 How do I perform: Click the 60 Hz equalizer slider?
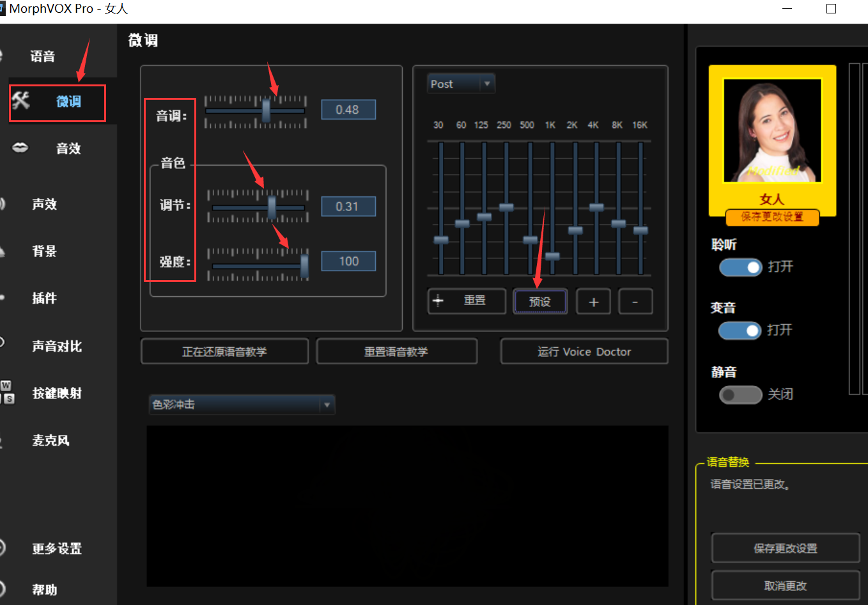click(x=462, y=224)
